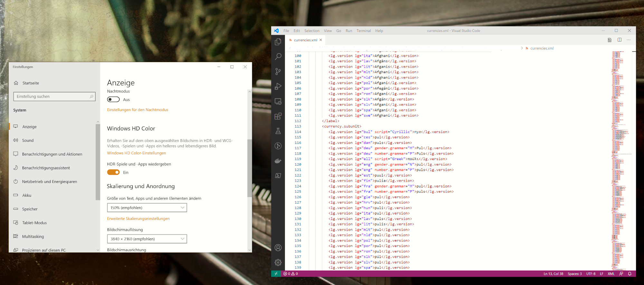The image size is (644, 285).
Task: Click sidebar scroll down arrow in Einstellungen
Action: point(98,250)
